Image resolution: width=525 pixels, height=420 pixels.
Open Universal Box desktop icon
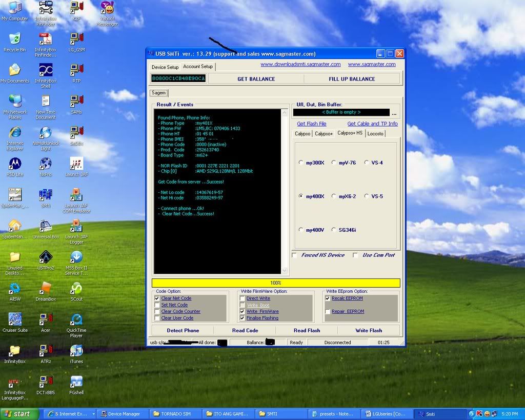point(46,229)
